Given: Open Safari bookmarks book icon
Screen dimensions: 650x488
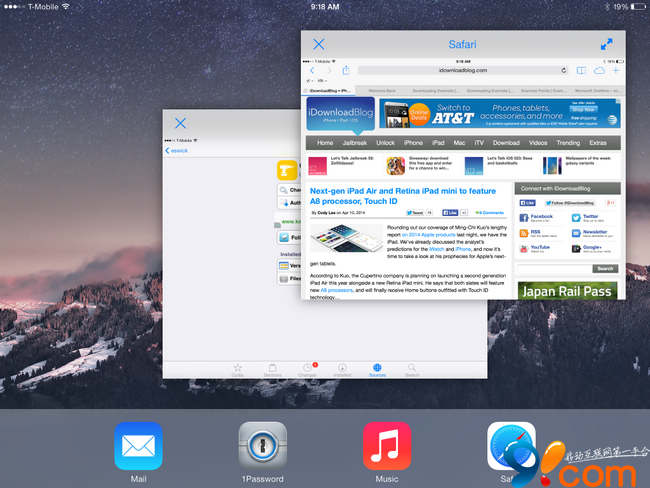Looking at the screenshot, I should (x=580, y=70).
